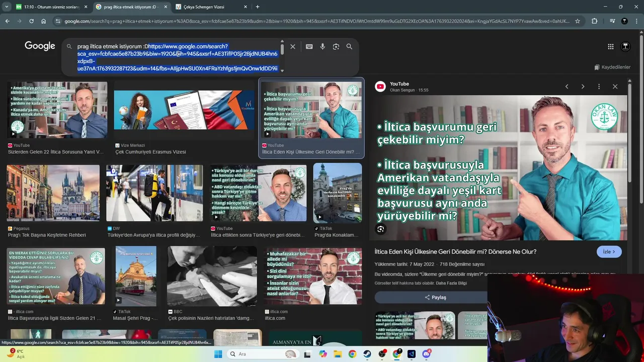
Task: Select the 'prag iltica etmek istiyorum' tab
Action: [x=131, y=7]
